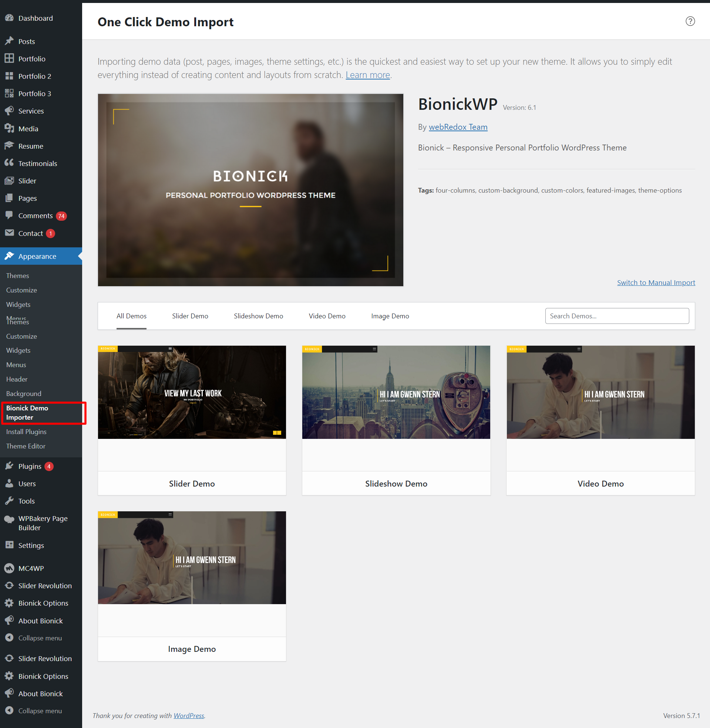Switch to the Image Demo filter tab

point(390,316)
